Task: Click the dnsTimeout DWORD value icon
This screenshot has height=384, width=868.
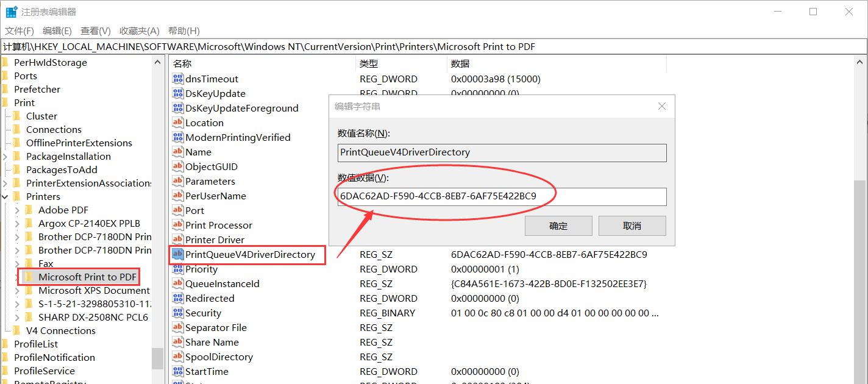Action: tap(177, 79)
